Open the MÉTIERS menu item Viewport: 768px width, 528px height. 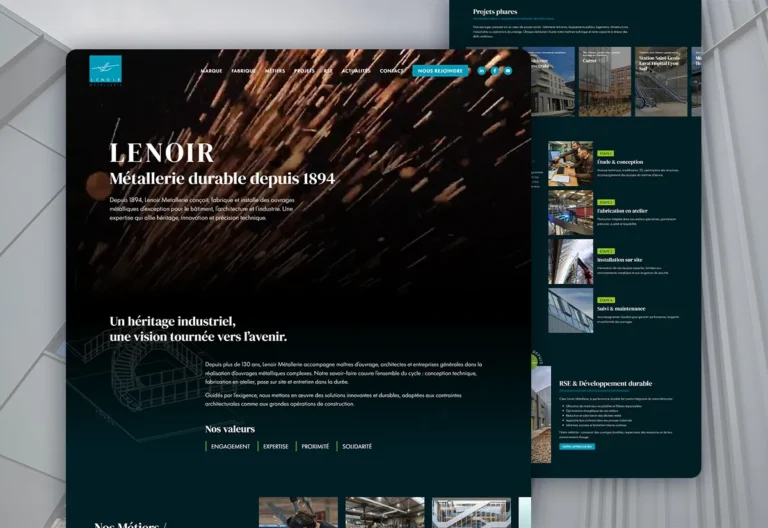tap(275, 71)
